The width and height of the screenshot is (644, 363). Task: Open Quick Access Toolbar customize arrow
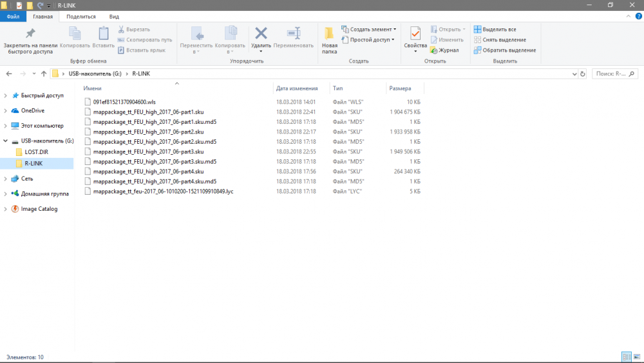(x=48, y=6)
